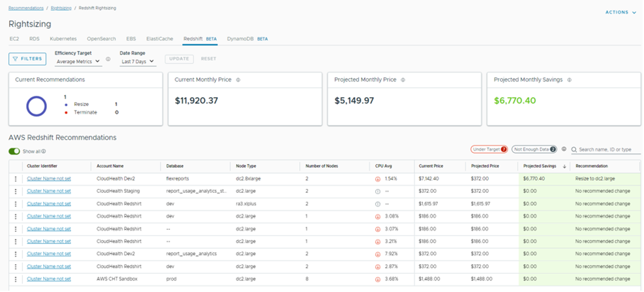Open row menu for the 7.92% CPU row

click(x=15, y=254)
